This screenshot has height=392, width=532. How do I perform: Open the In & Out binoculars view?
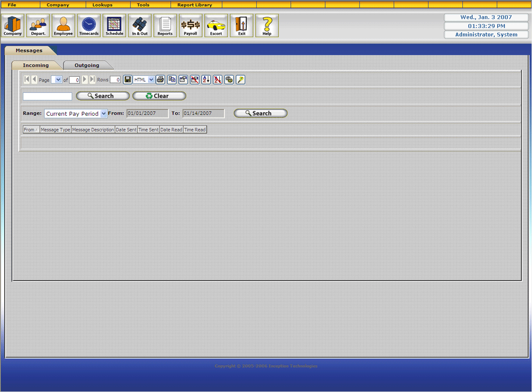coord(140,25)
